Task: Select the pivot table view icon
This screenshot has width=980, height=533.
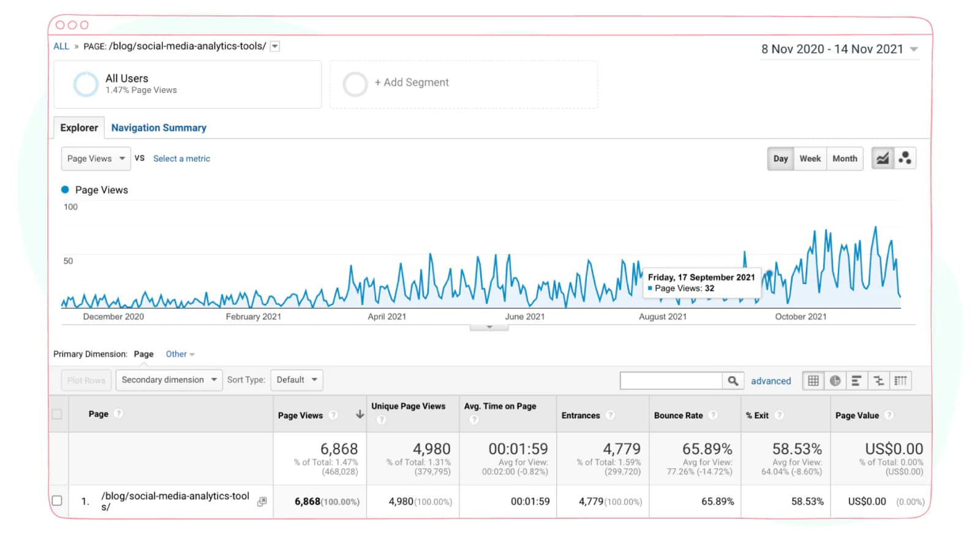Action: click(900, 381)
